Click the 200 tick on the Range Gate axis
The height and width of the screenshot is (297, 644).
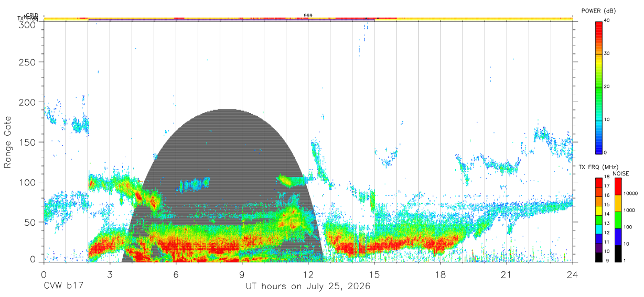point(27,102)
